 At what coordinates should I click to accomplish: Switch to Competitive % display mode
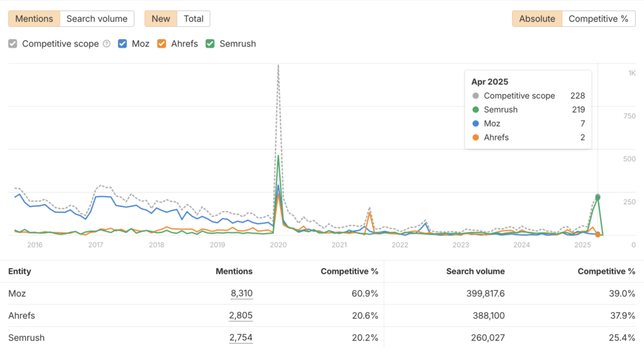coord(599,19)
